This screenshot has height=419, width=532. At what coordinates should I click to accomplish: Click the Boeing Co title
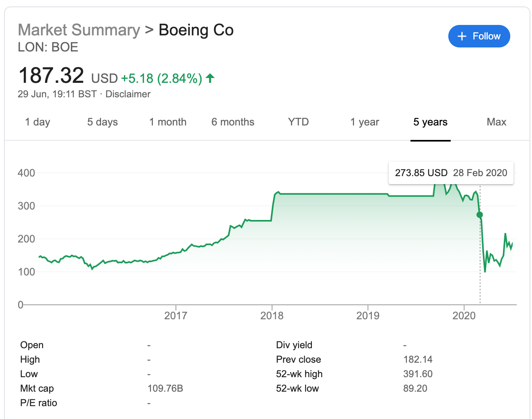click(x=196, y=30)
